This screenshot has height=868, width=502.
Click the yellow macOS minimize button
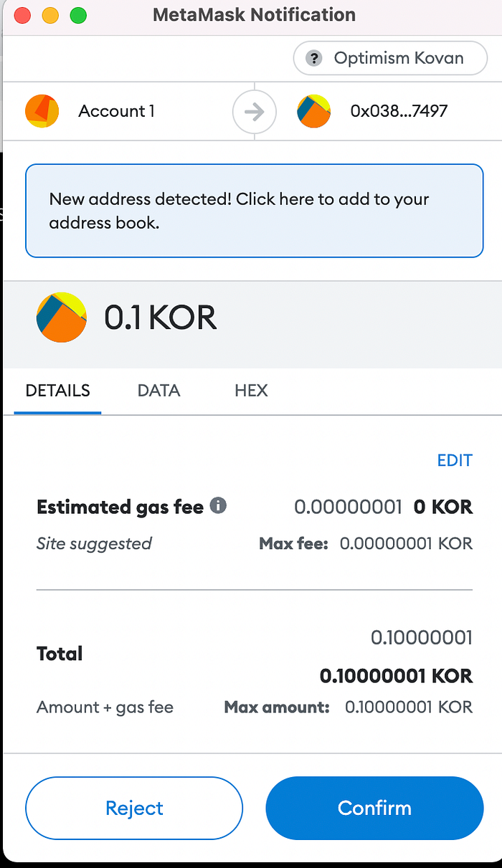pos(50,15)
